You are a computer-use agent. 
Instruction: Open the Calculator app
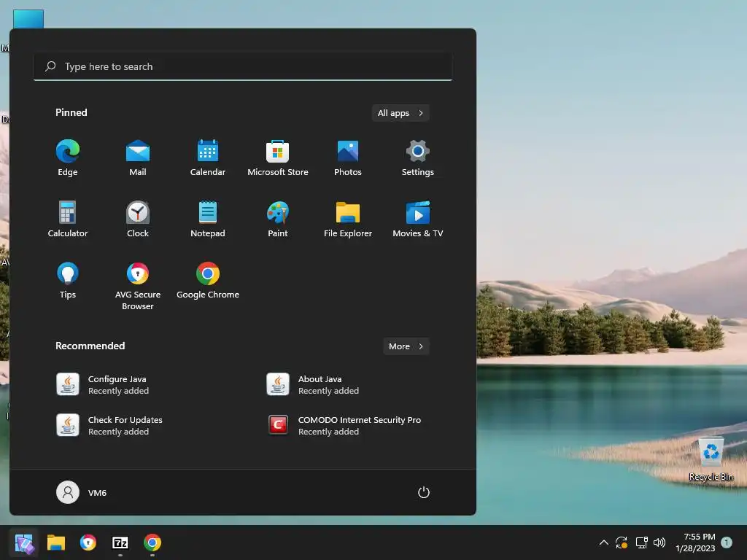68,219
